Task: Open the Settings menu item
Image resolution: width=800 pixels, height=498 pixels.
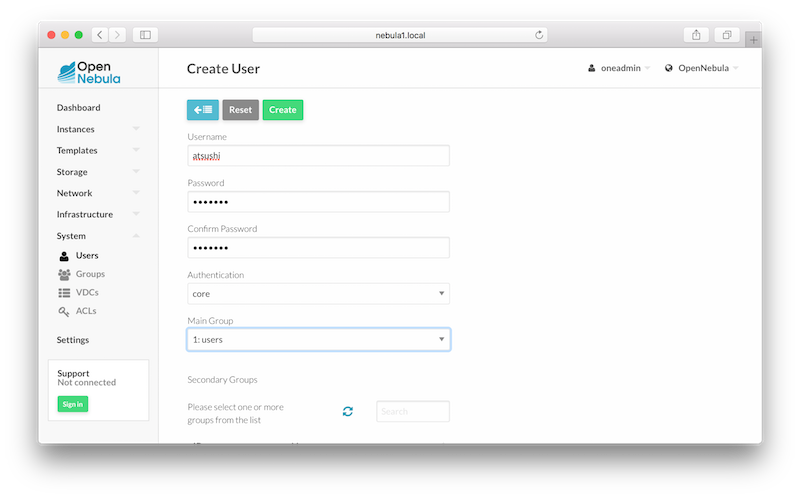Action: [x=73, y=340]
